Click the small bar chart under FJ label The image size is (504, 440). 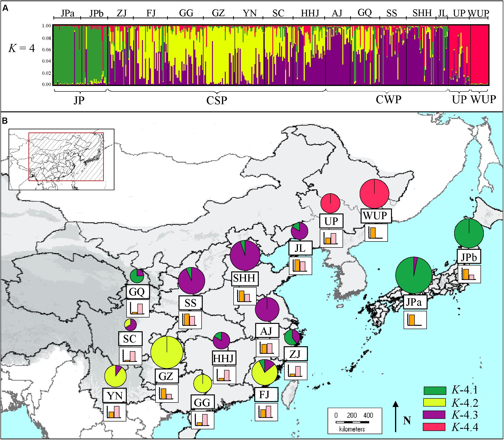266,412
